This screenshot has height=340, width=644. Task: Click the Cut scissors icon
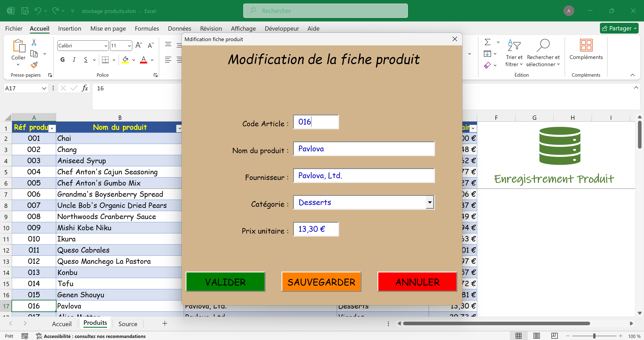pyautogui.click(x=34, y=42)
